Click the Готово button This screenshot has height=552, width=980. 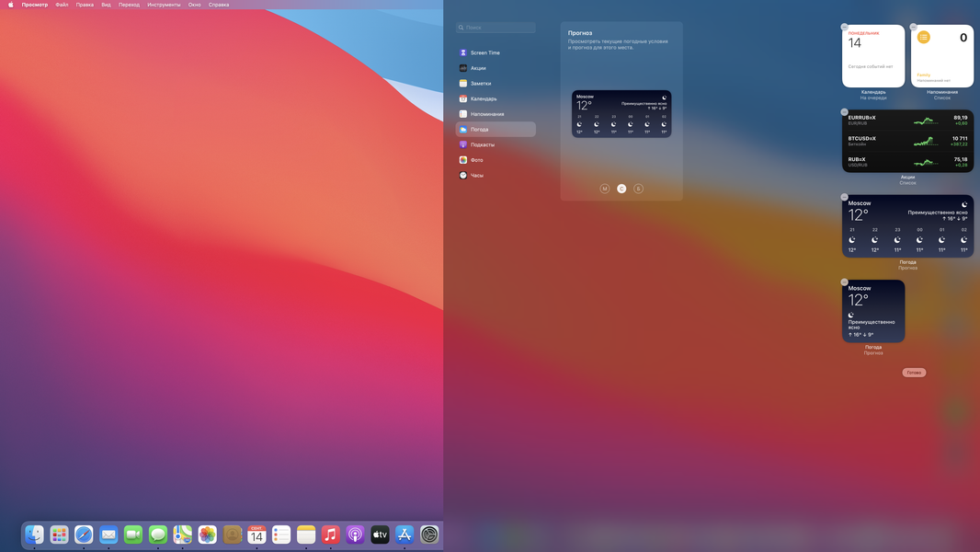click(914, 373)
